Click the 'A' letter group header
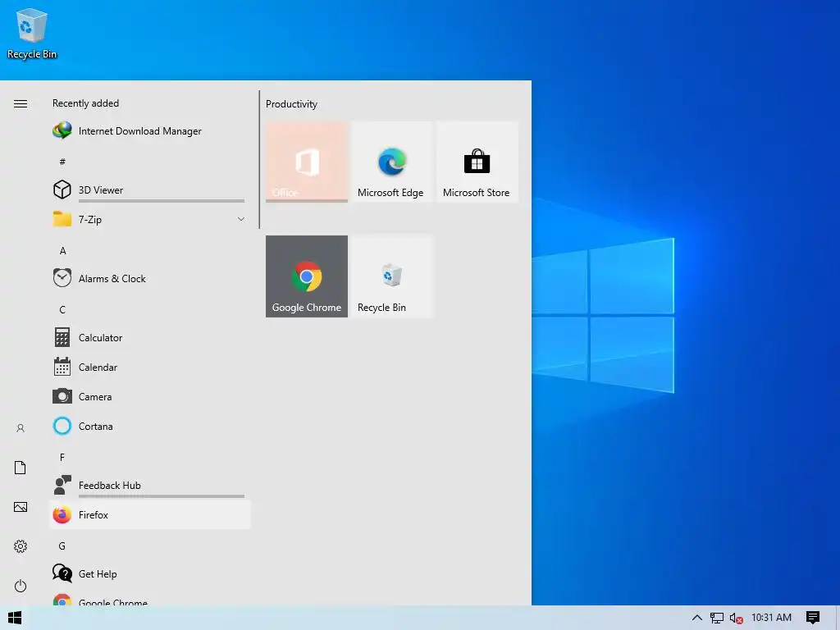Viewport: 840px width, 630px height. coord(62,251)
